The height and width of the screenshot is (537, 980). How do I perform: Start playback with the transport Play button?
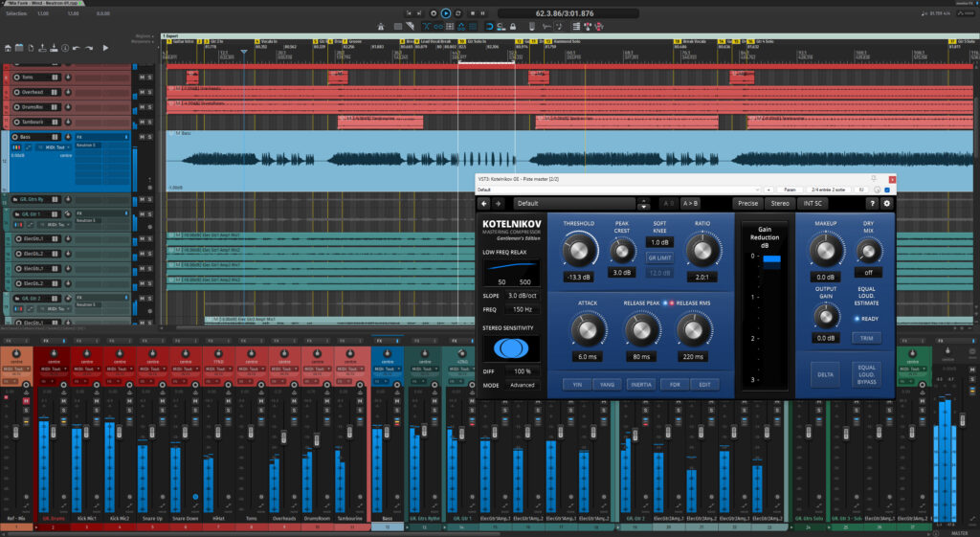pos(446,13)
